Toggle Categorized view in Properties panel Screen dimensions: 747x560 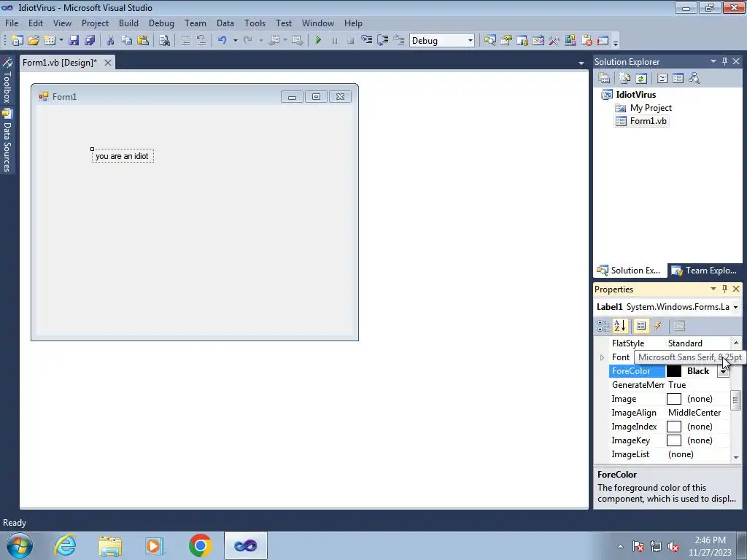(x=603, y=326)
